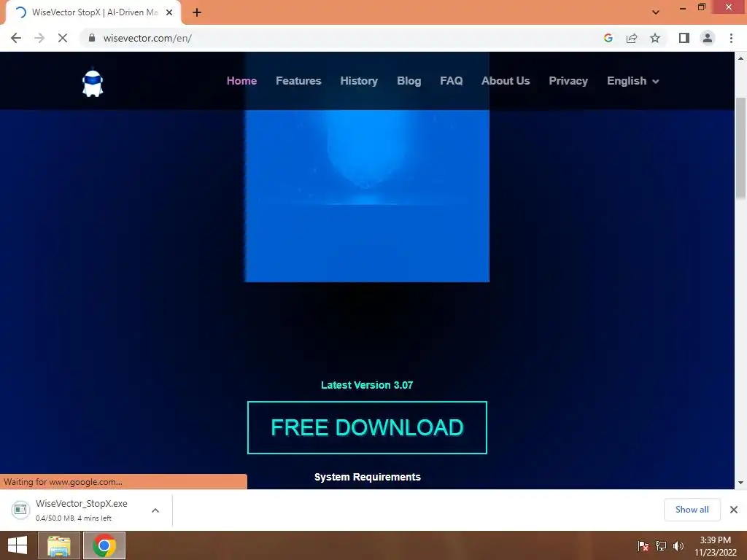The height and width of the screenshot is (560, 747).
Task: Open the History page
Action: pos(359,81)
